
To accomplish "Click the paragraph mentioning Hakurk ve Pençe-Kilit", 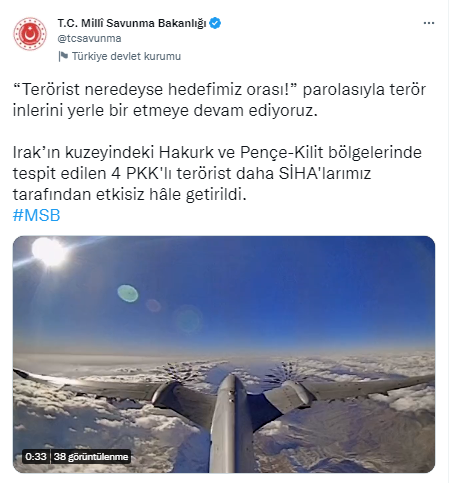I will (x=217, y=173).
